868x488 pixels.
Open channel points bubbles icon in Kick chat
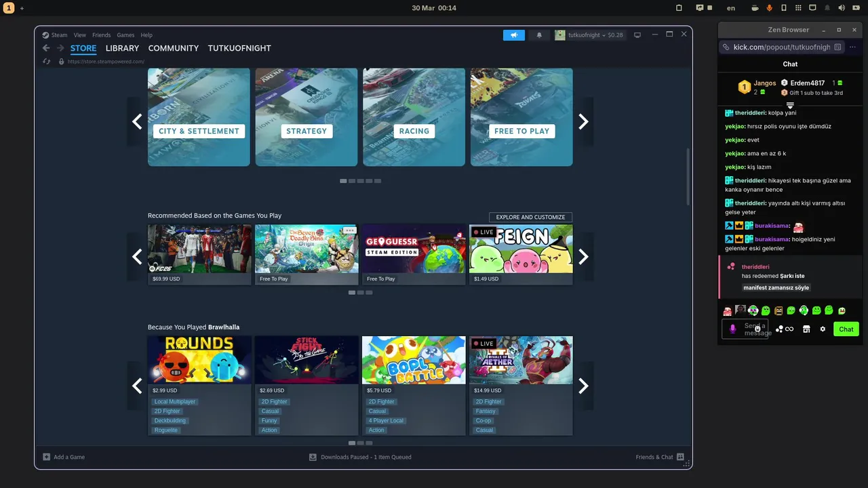tap(779, 329)
